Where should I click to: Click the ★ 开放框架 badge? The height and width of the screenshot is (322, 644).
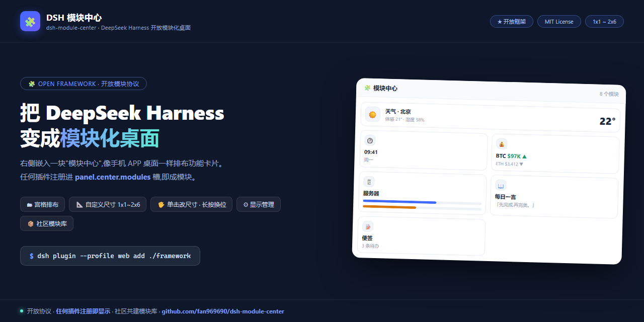(x=511, y=22)
